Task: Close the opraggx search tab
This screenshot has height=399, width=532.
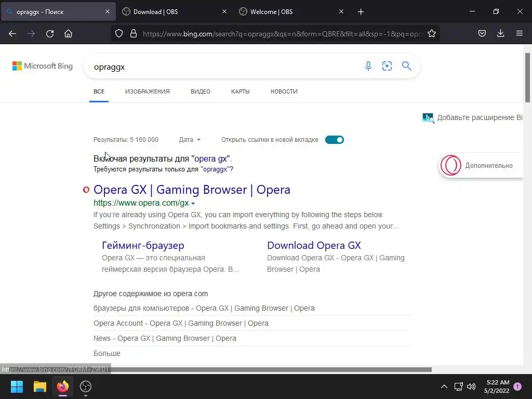Action: (x=108, y=11)
